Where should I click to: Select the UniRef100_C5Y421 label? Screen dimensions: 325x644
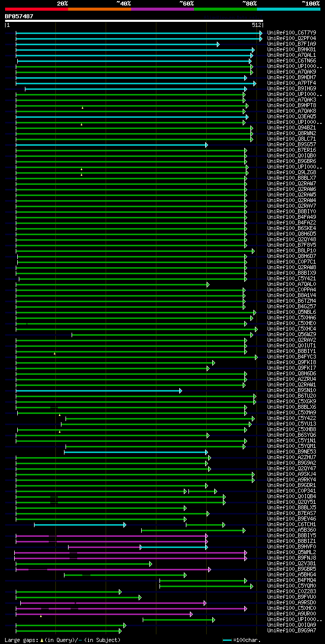tap(292, 278)
